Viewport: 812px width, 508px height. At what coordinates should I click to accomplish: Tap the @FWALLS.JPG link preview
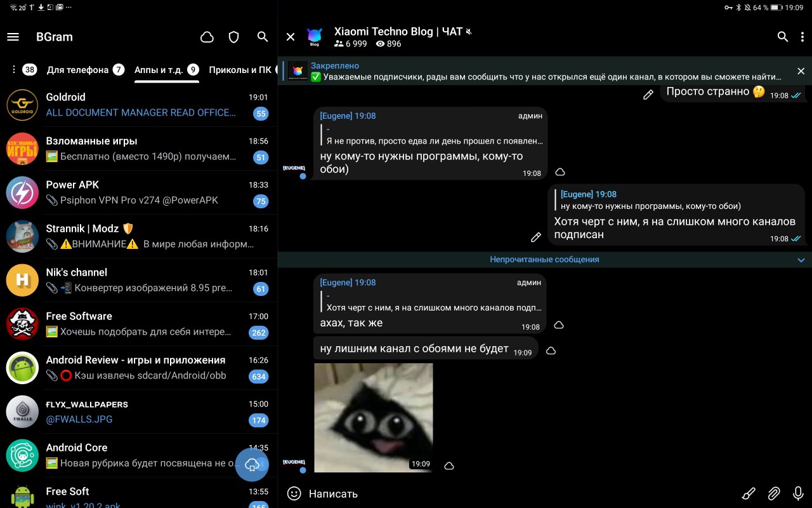point(79,419)
